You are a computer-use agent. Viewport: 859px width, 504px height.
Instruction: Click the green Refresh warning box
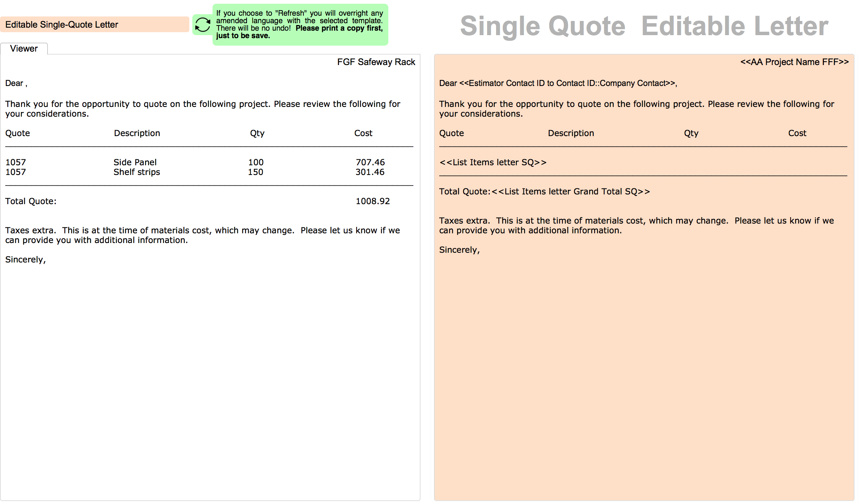300,25
